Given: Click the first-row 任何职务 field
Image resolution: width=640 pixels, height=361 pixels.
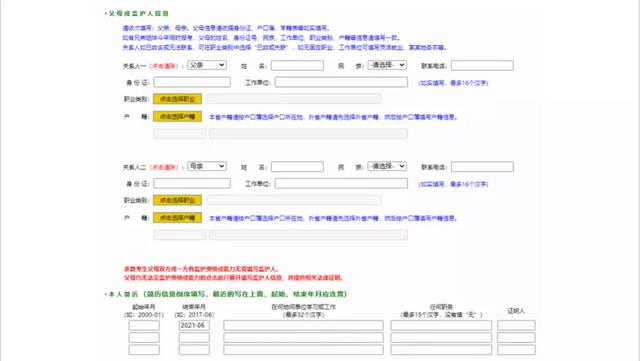Looking at the screenshot, I should 441,325.
